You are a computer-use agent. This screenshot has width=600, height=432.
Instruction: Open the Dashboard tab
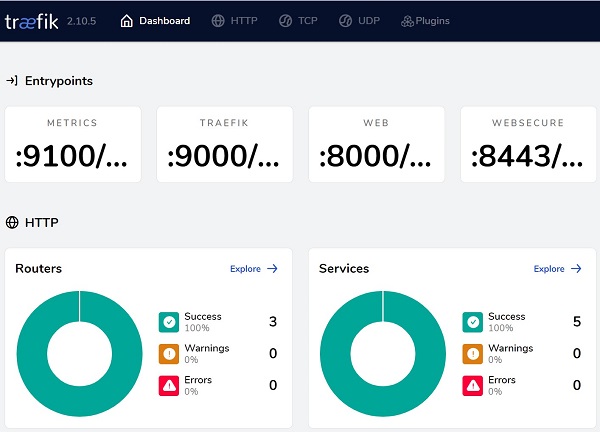point(155,21)
